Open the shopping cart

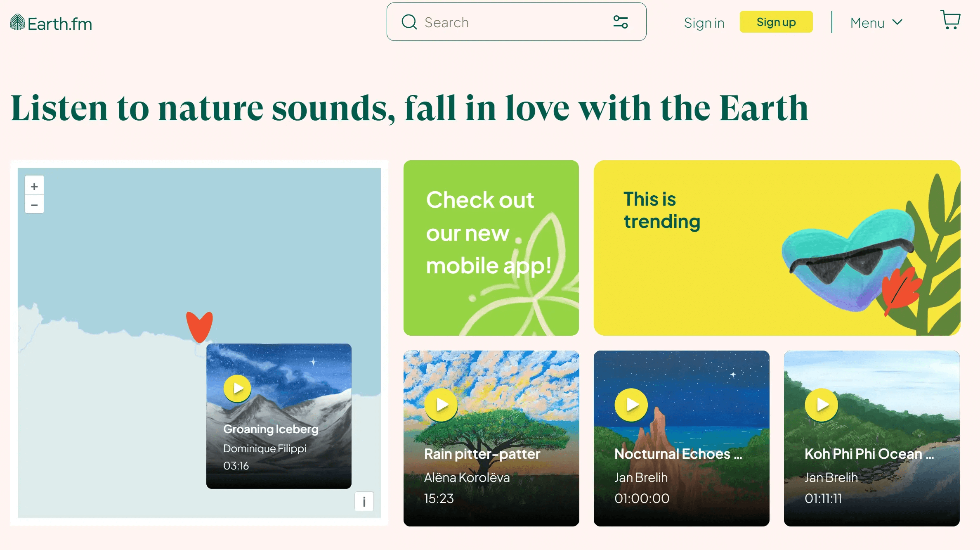click(951, 20)
